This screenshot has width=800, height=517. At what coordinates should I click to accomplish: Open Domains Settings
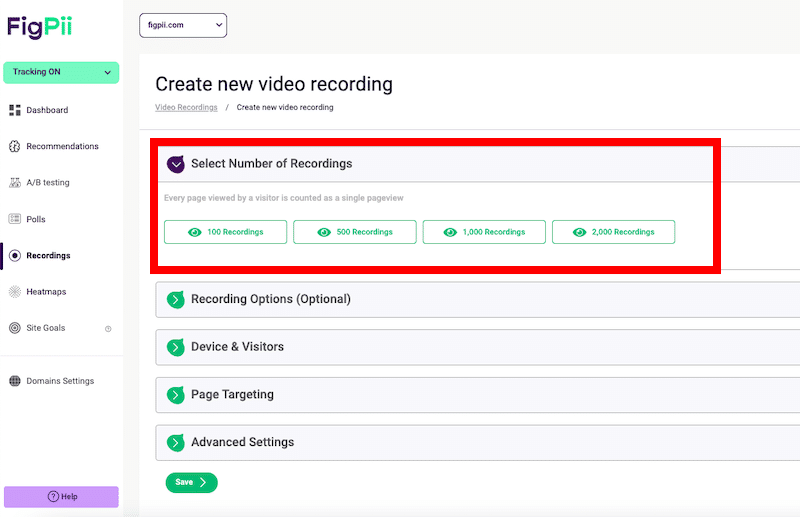[61, 381]
